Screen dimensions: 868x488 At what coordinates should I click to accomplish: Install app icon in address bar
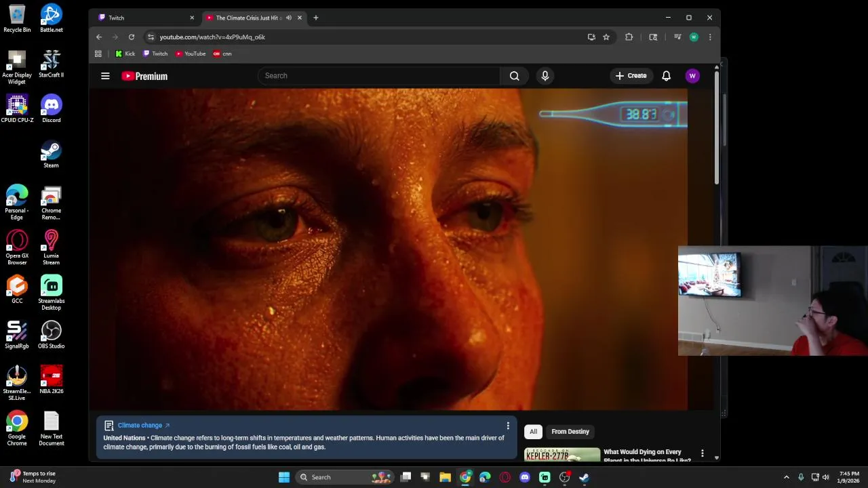coord(591,37)
